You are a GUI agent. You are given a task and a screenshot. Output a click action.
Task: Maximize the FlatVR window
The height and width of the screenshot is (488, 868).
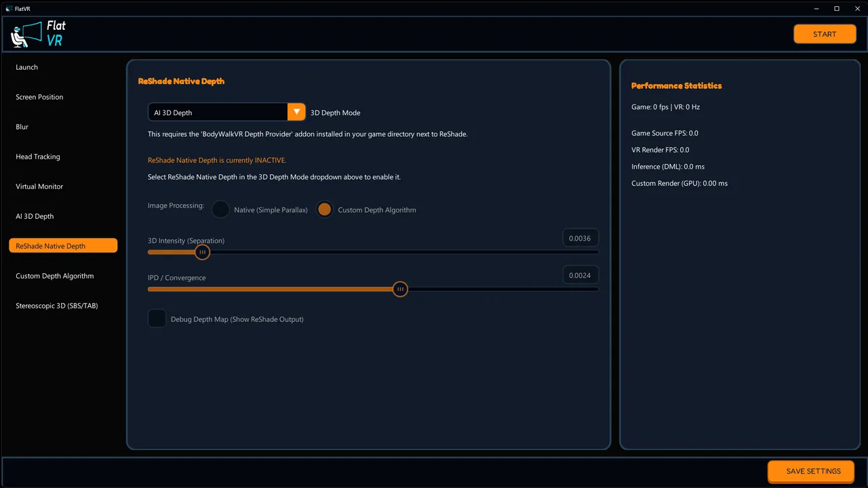(837, 8)
